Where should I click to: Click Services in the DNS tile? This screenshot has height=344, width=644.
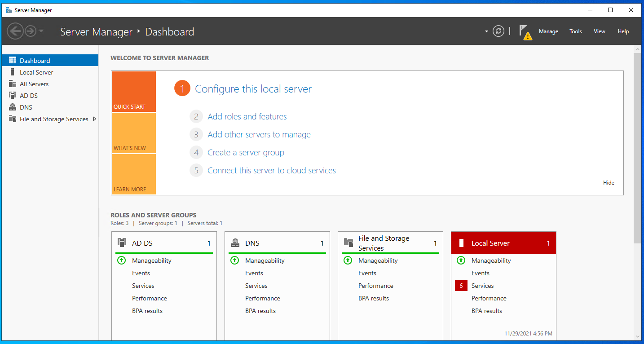pos(256,286)
